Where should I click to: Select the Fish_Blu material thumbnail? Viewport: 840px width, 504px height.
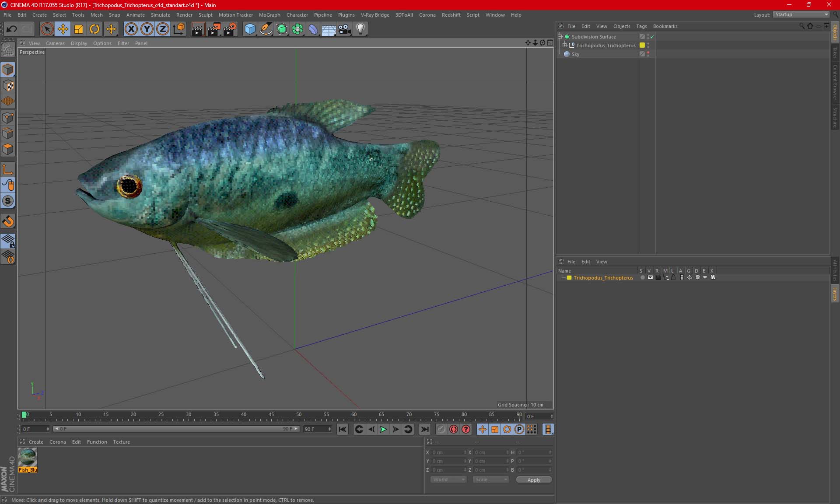click(28, 458)
